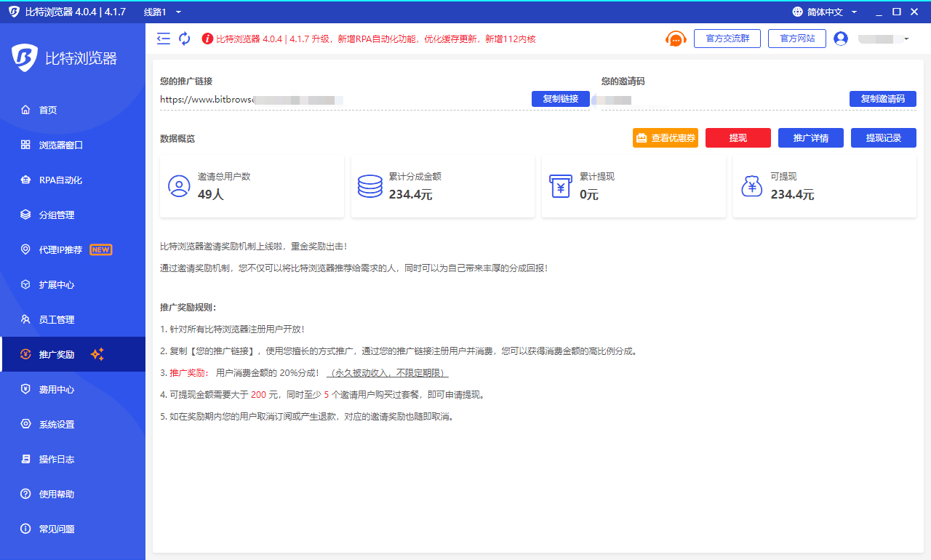Open 操作日志 in the sidebar
The image size is (931, 560).
tap(73, 459)
